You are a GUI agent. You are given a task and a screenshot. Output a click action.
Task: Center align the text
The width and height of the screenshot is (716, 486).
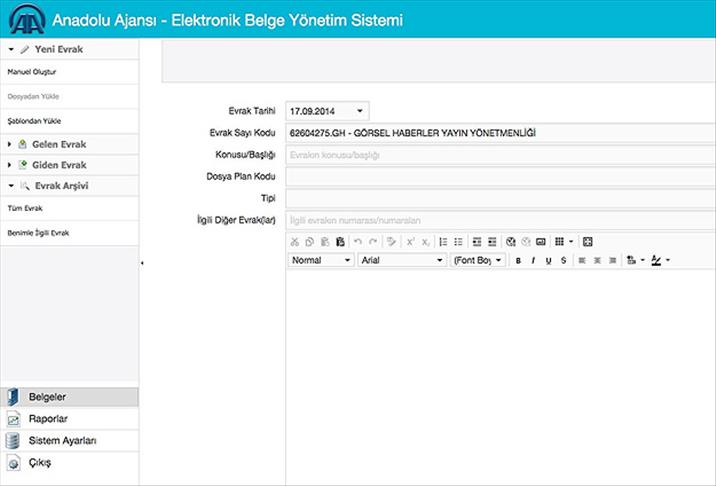coord(597,260)
